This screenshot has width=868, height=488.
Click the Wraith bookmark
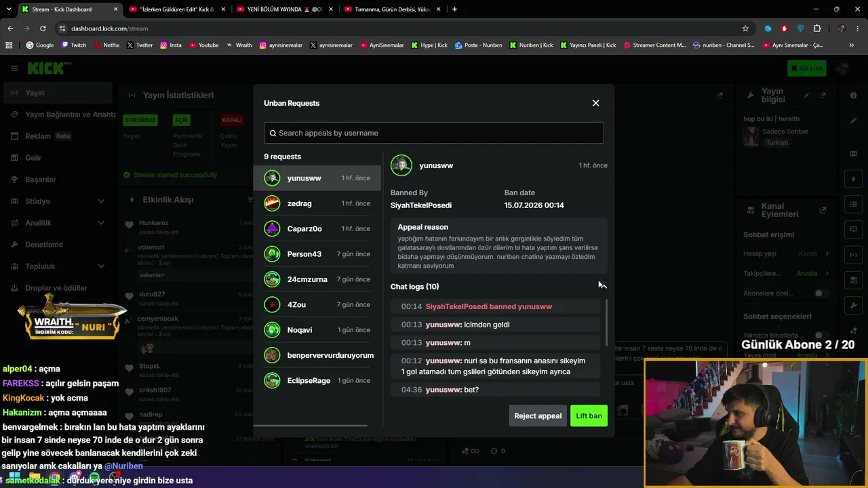coord(239,45)
